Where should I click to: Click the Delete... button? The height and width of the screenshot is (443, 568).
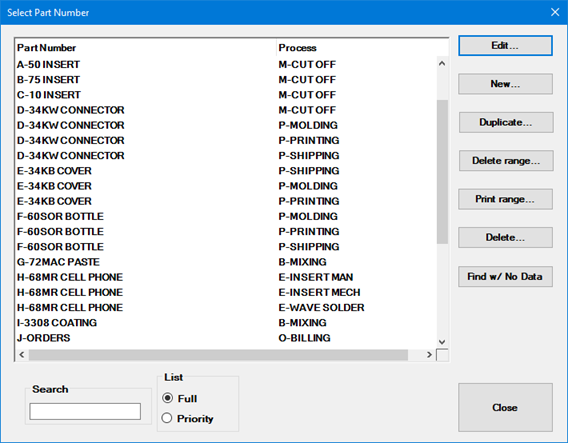505,238
